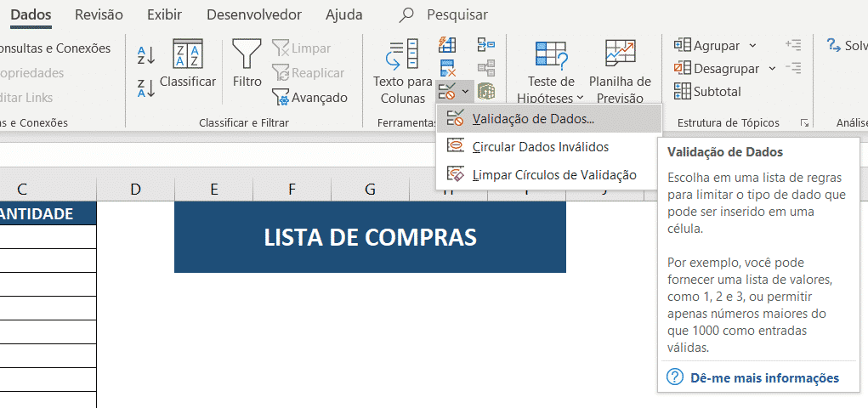Click the help circle in tooltip
This screenshot has height=408, width=868.
(x=675, y=377)
